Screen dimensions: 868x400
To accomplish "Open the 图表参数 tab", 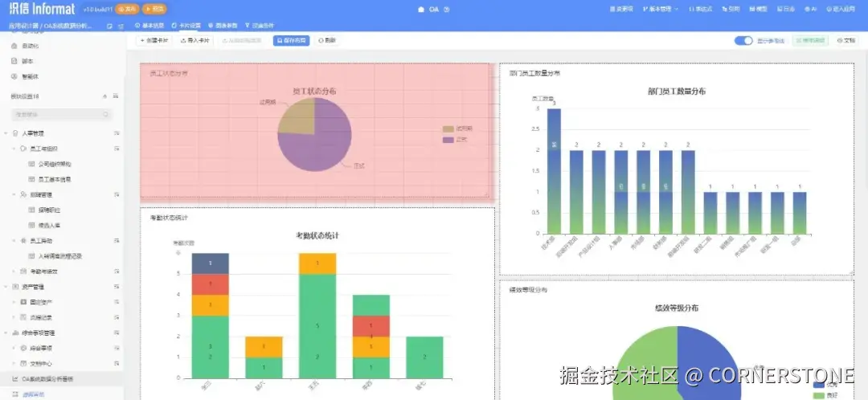I will (x=223, y=26).
